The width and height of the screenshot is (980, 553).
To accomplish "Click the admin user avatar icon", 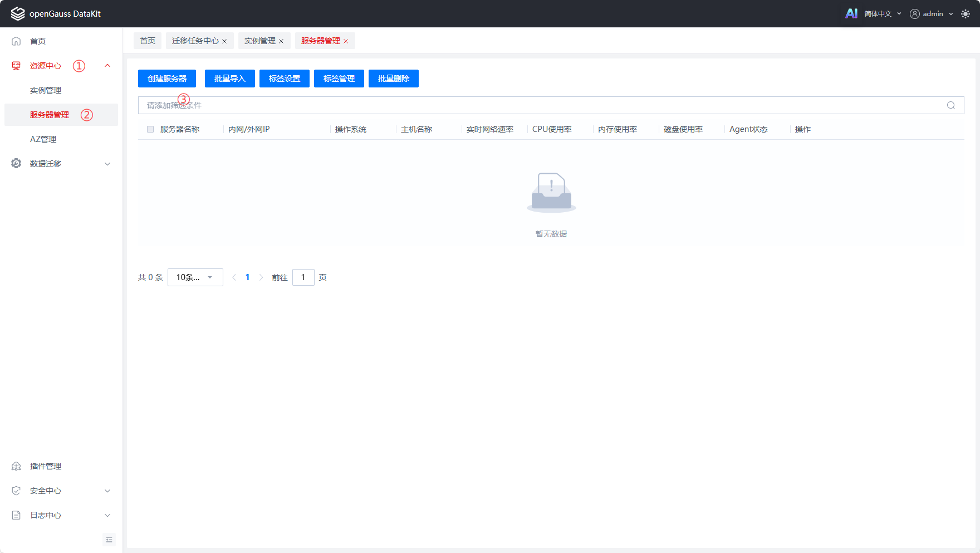I will 915,14.
